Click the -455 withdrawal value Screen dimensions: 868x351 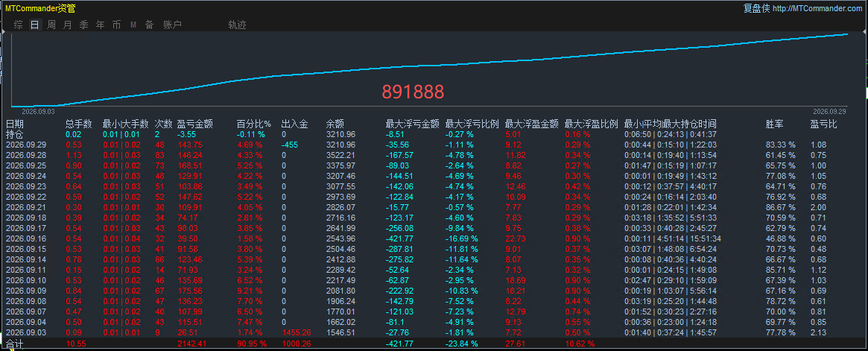click(x=289, y=145)
